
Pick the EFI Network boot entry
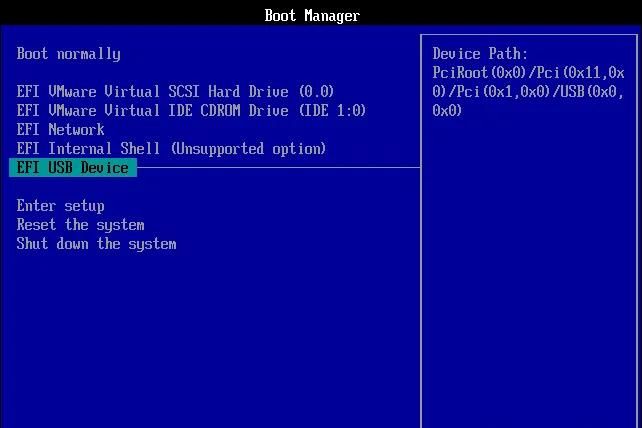(x=61, y=129)
